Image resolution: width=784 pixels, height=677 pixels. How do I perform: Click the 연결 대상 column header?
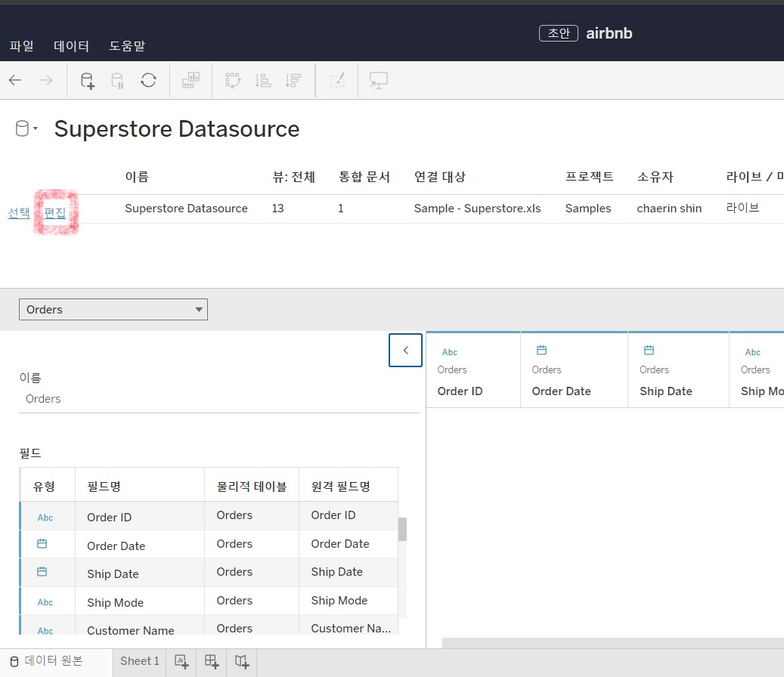click(x=439, y=177)
